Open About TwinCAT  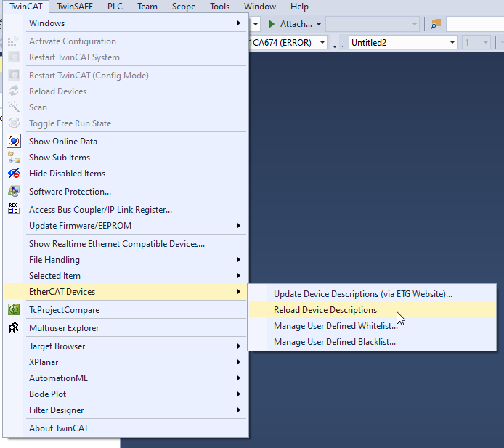pyautogui.click(x=126, y=428)
